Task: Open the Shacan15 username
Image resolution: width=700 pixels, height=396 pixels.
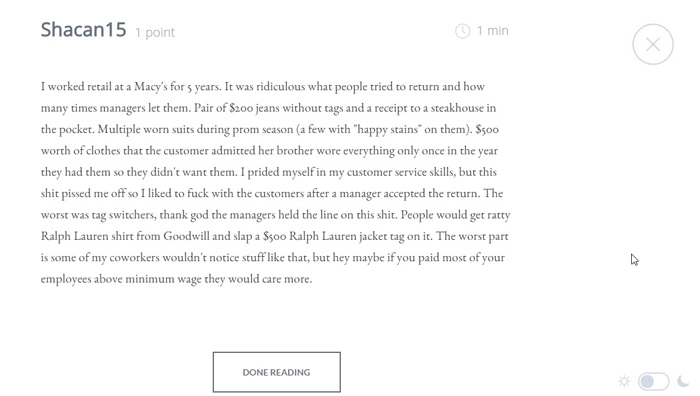Action: pos(83,29)
